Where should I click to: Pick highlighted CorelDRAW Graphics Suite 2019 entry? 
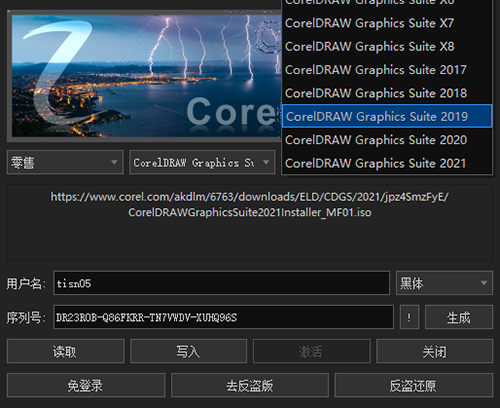387,116
